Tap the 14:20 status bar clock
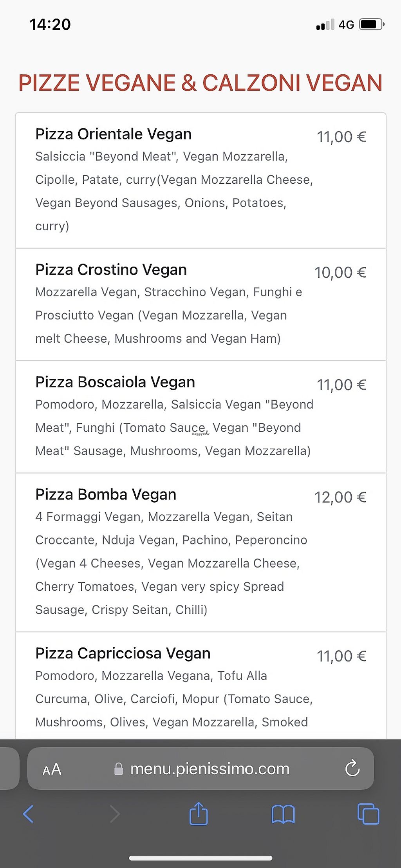Screen dimensions: 401x868 pyautogui.click(x=50, y=24)
